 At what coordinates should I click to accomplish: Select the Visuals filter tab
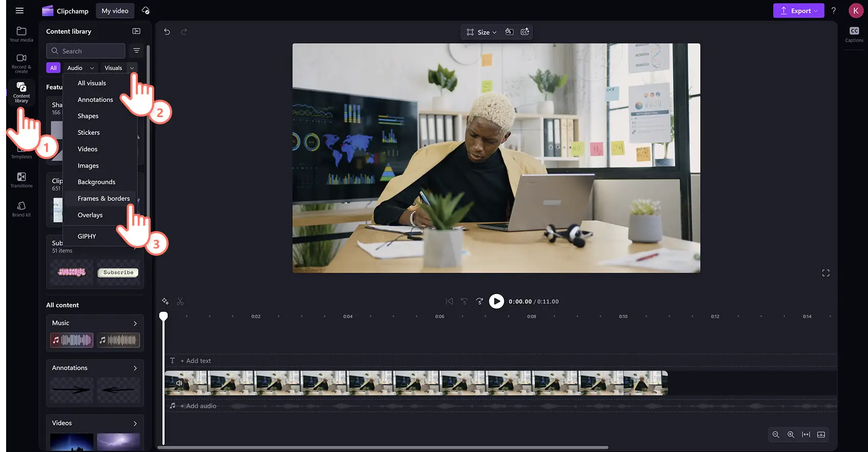click(x=113, y=68)
